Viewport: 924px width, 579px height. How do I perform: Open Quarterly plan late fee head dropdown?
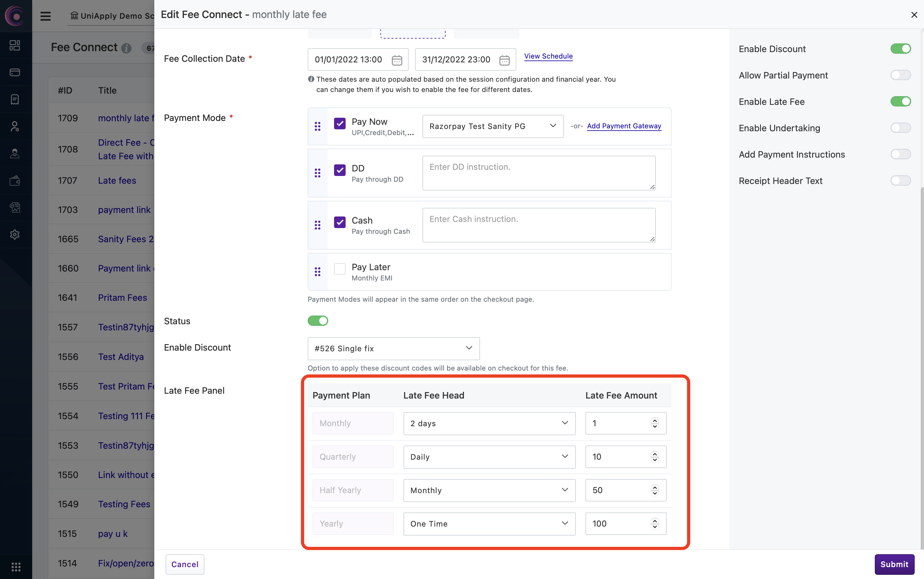489,457
